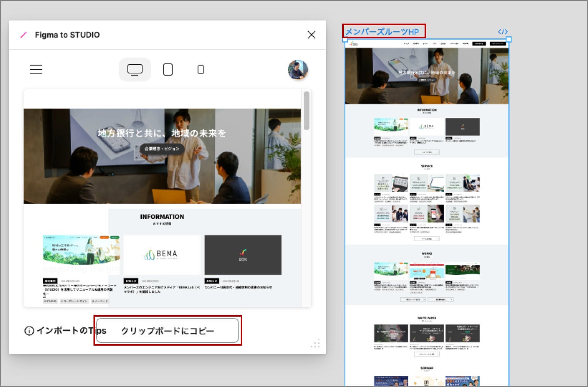Image resolution: width=588 pixels, height=387 pixels.
Task: Click the クリップボードにコピー button
Action: pos(167,331)
